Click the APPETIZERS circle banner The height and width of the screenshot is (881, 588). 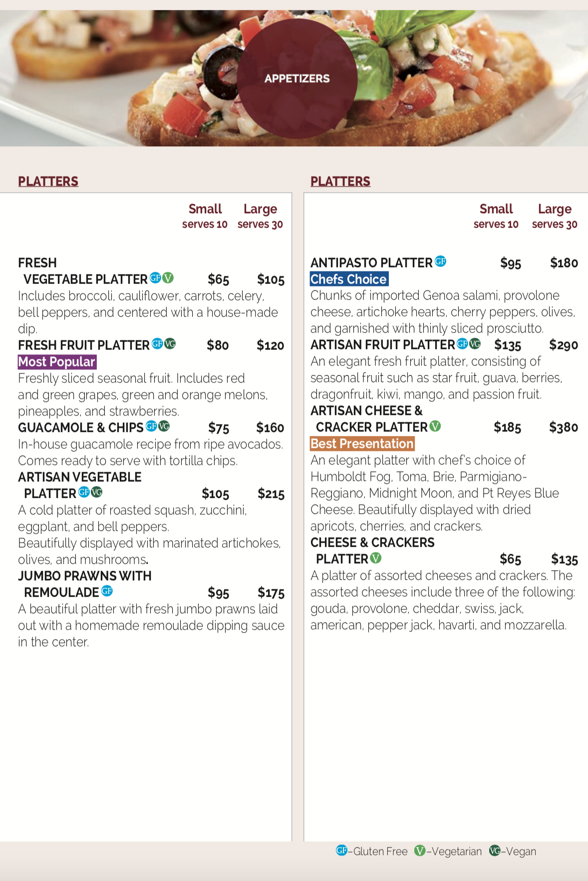[x=297, y=78]
